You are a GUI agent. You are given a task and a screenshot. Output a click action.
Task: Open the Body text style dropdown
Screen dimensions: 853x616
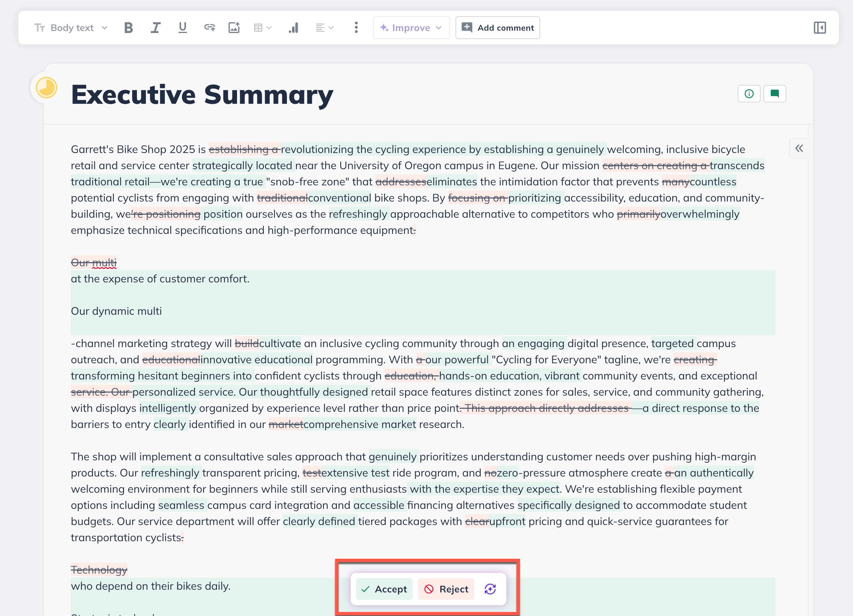tap(71, 27)
